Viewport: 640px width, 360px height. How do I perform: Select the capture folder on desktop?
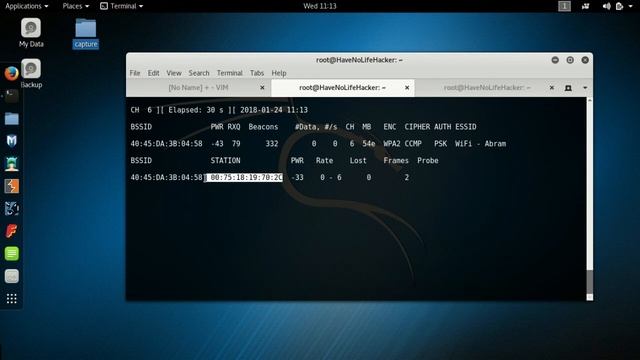point(86,33)
